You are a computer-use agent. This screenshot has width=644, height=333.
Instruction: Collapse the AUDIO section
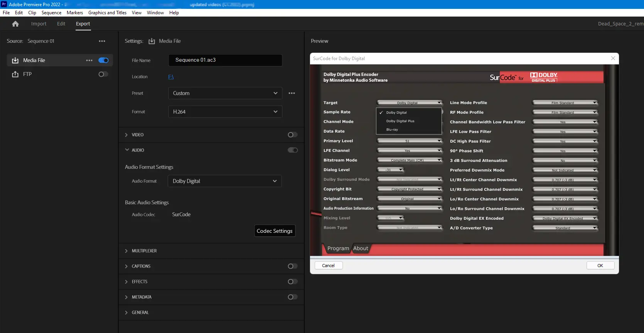click(x=127, y=150)
